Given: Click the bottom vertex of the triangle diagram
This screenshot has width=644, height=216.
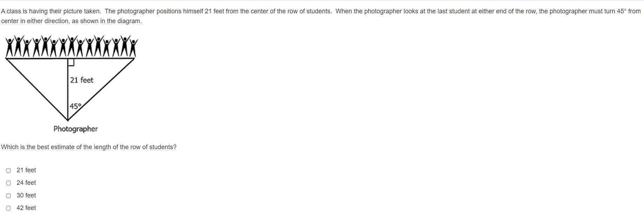Looking at the screenshot, I should 68,120.
